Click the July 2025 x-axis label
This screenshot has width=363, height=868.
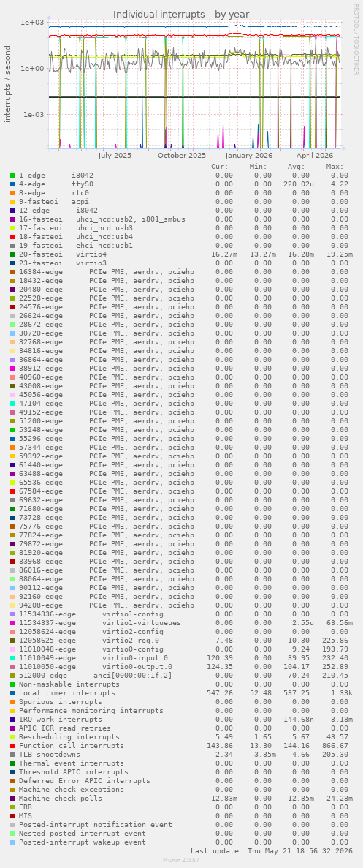tap(115, 156)
